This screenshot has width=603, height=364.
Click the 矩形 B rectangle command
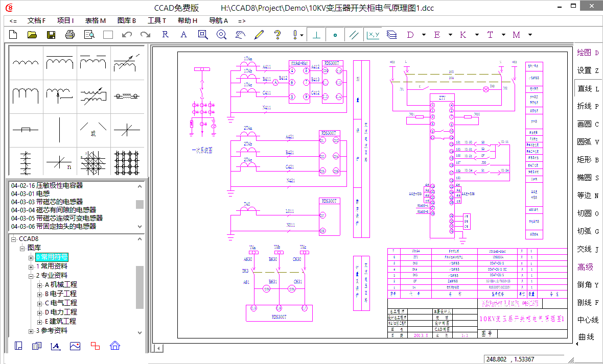(588, 160)
